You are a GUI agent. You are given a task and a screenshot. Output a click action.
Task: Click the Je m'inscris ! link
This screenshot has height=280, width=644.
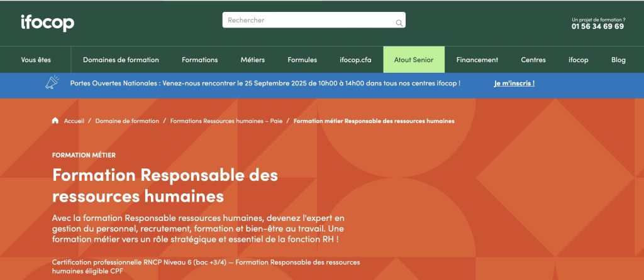click(514, 83)
